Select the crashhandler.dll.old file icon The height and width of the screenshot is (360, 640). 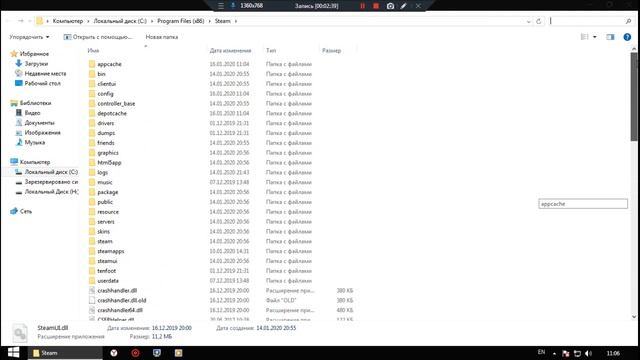point(92,300)
